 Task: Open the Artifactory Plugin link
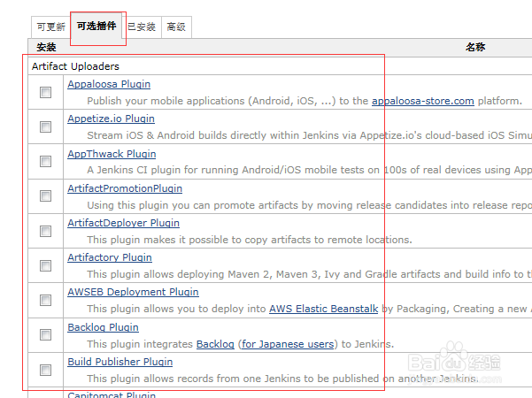coord(110,257)
